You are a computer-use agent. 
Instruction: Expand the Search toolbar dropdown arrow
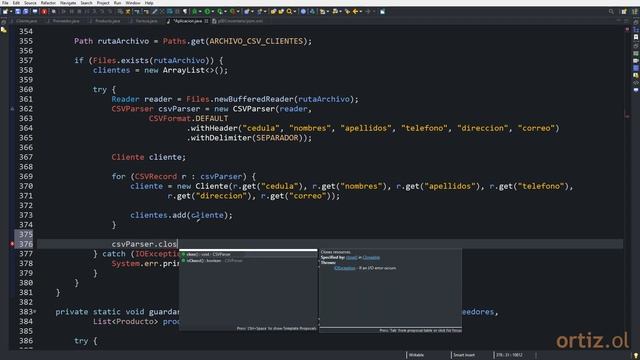point(295,11)
